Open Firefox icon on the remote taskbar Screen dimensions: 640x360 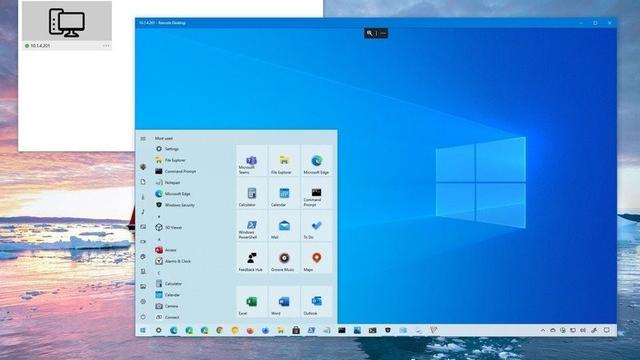pos(250,330)
